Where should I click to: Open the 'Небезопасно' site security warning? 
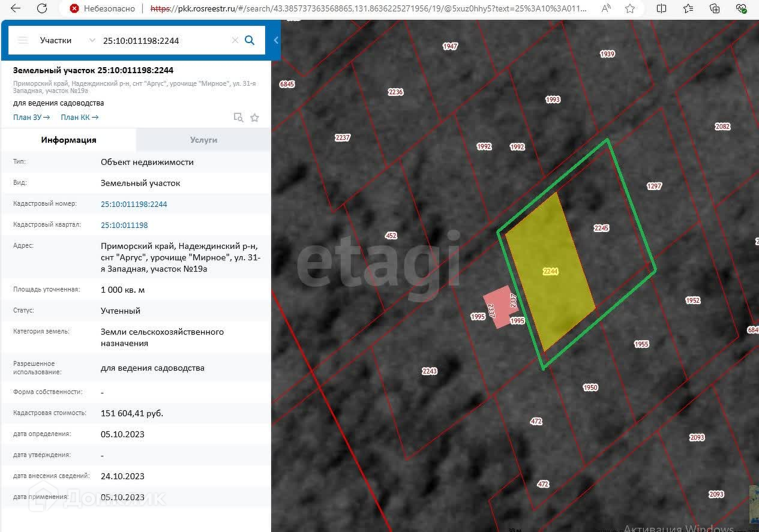[102, 8]
